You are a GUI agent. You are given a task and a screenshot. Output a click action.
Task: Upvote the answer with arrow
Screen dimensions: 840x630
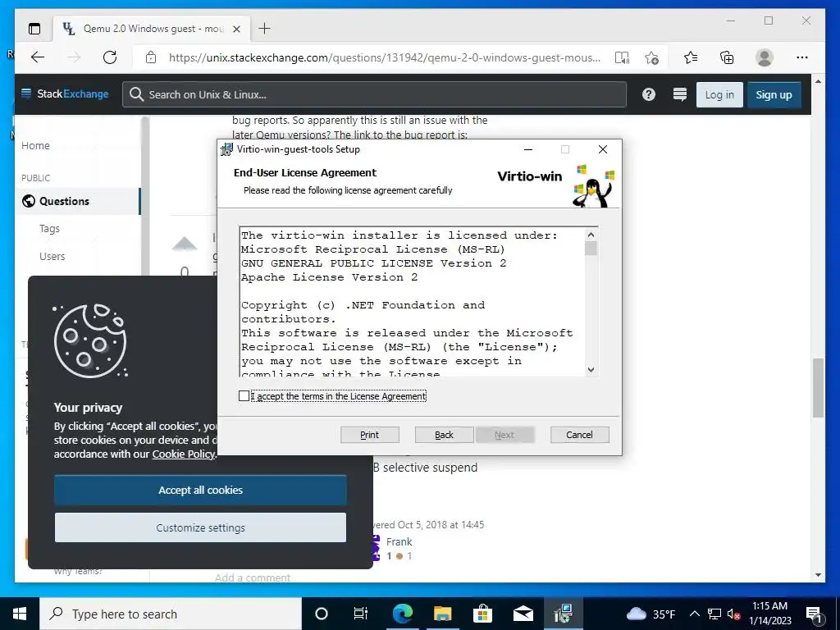(x=185, y=244)
